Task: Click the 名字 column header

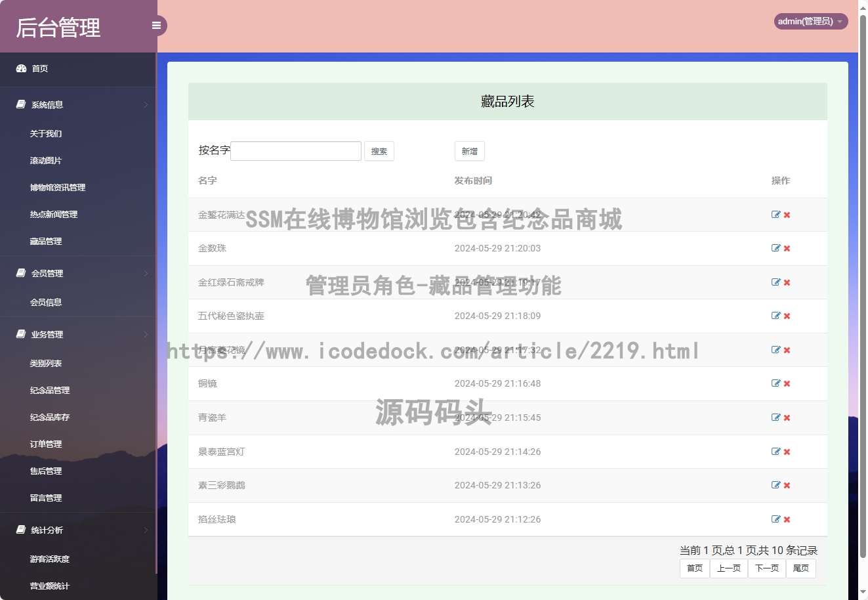Action: (x=207, y=181)
